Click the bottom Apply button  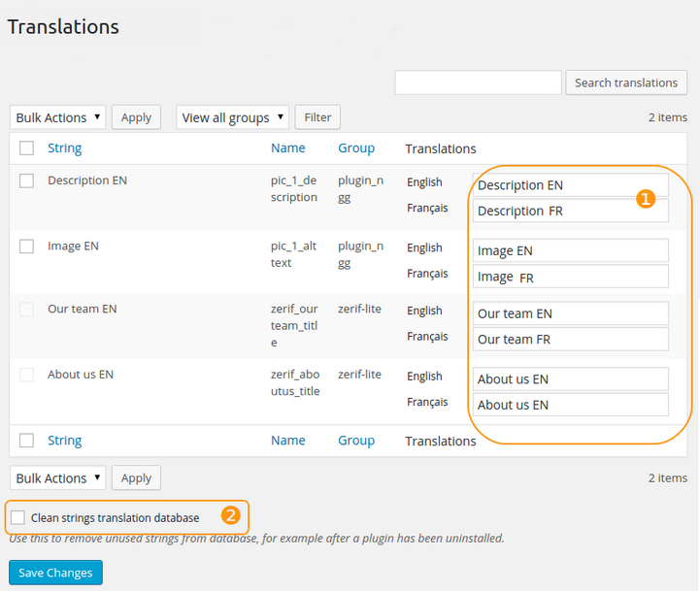(136, 477)
